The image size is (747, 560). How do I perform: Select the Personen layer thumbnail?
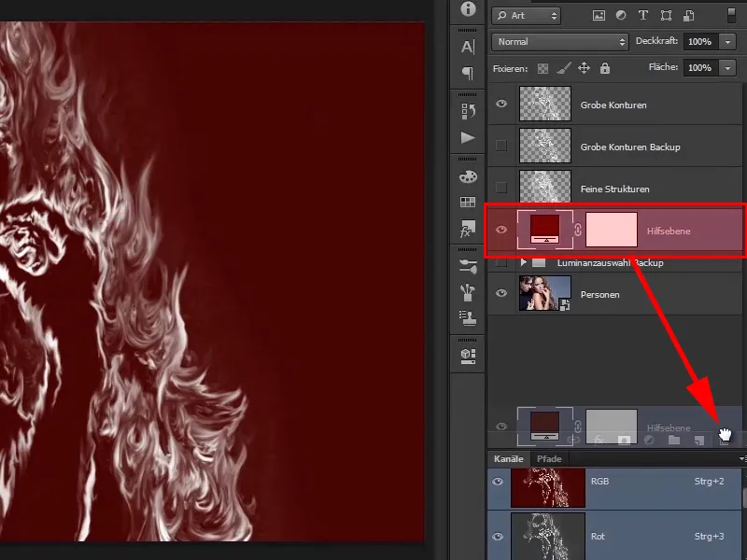tap(545, 293)
